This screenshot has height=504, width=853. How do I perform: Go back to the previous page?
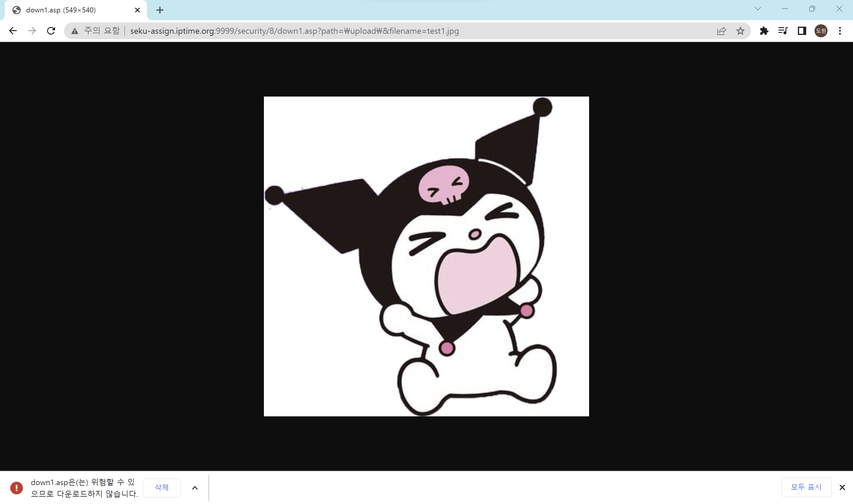click(x=13, y=31)
